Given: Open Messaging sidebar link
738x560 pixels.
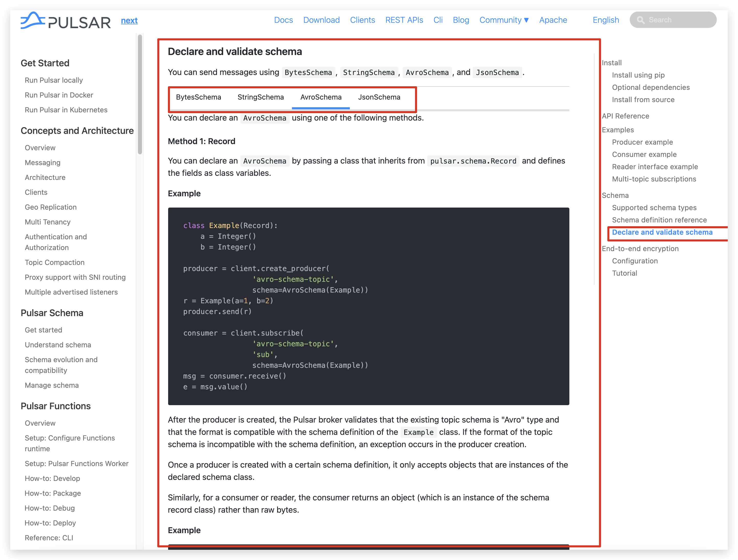Looking at the screenshot, I should point(42,163).
